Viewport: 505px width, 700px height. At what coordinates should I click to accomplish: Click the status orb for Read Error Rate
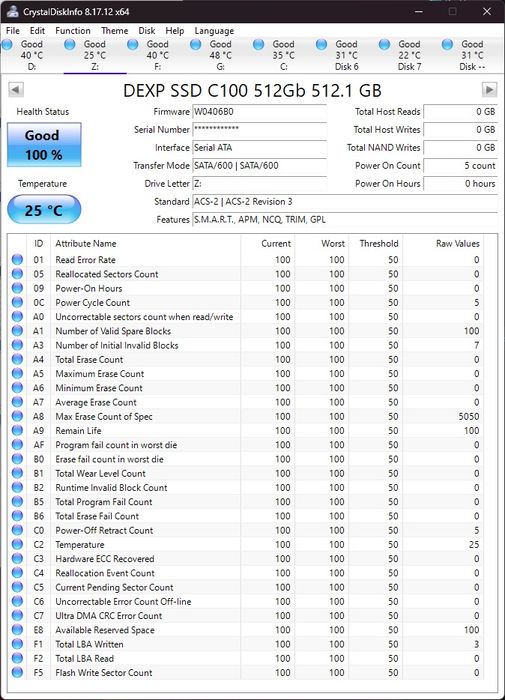tap(17, 259)
